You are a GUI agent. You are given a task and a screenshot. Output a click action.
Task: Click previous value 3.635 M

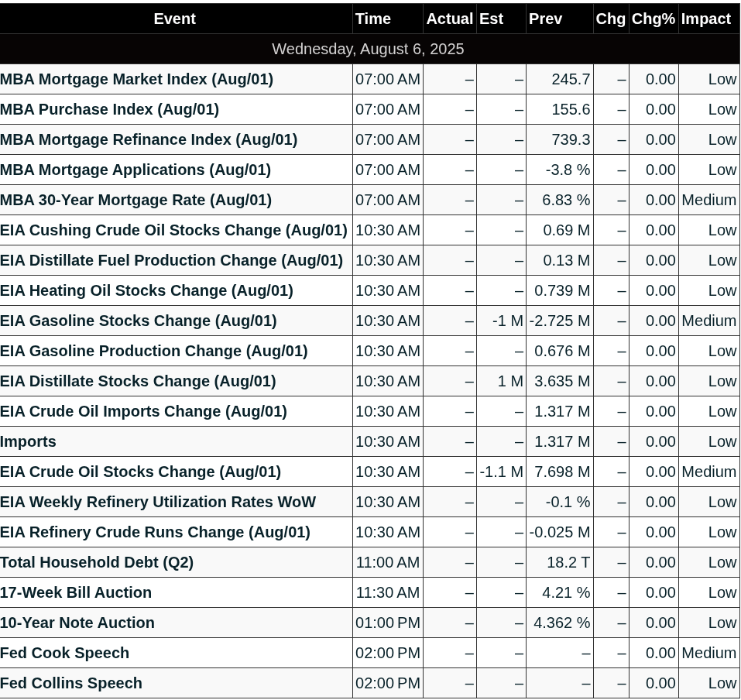point(562,382)
